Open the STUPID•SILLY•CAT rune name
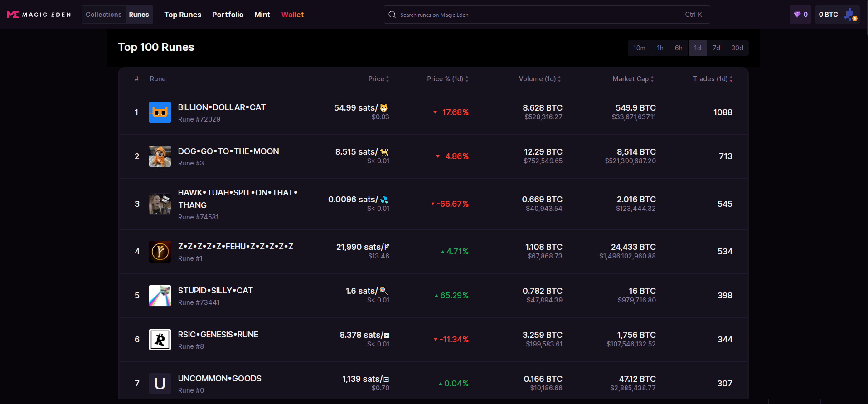868x404 pixels. [215, 291]
